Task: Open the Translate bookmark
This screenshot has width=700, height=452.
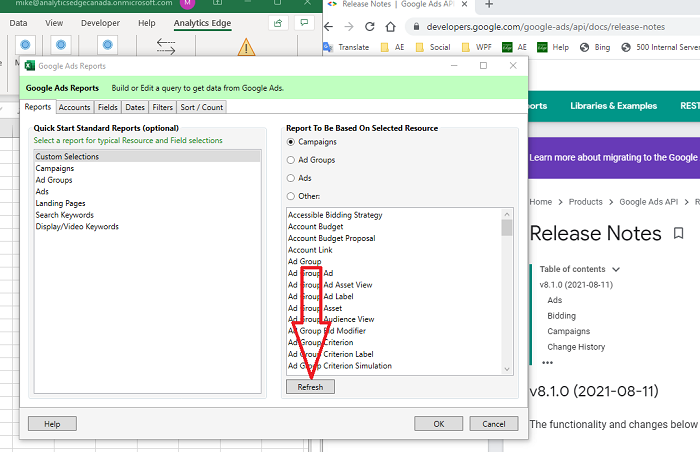Action: click(347, 47)
